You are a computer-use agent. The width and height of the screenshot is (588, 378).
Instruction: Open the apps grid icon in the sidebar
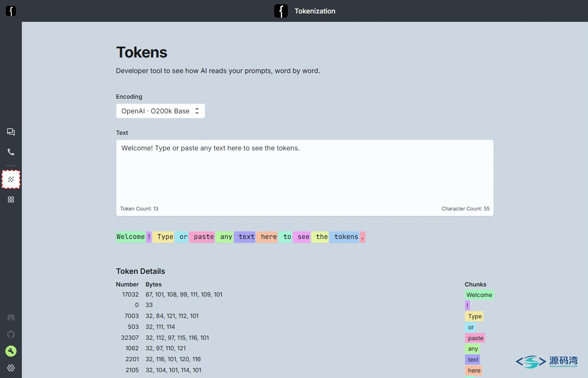[x=11, y=199]
